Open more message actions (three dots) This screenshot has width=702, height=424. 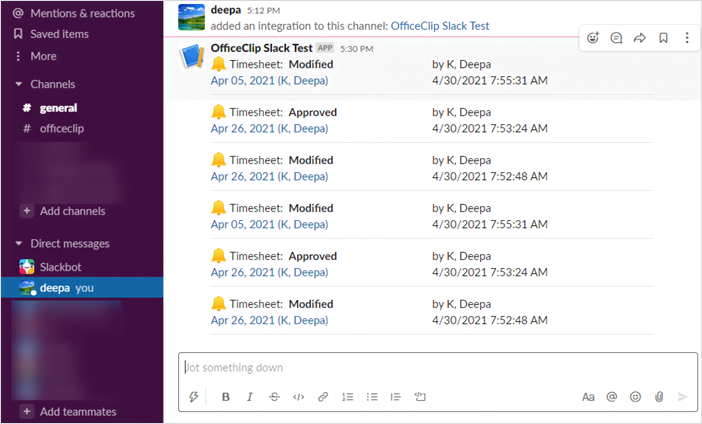[687, 38]
